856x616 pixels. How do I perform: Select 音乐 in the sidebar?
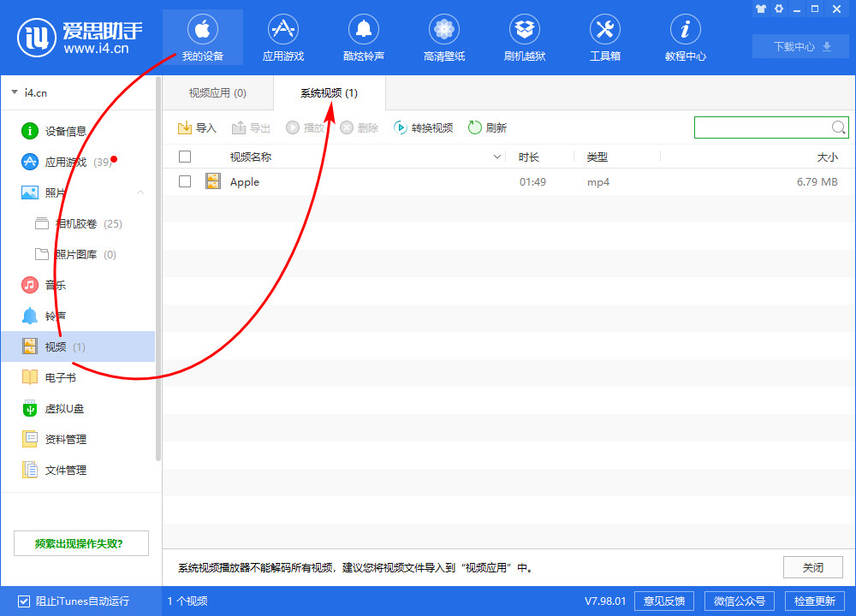[x=56, y=285]
